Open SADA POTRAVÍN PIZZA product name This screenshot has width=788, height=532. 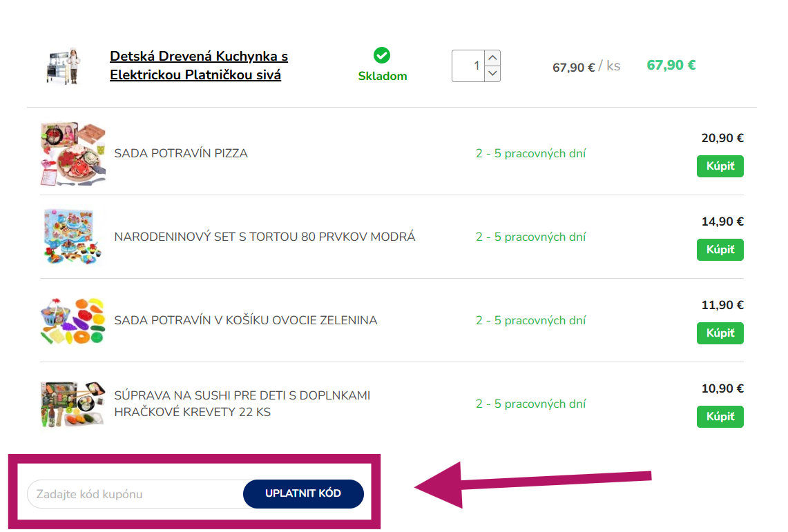click(181, 153)
